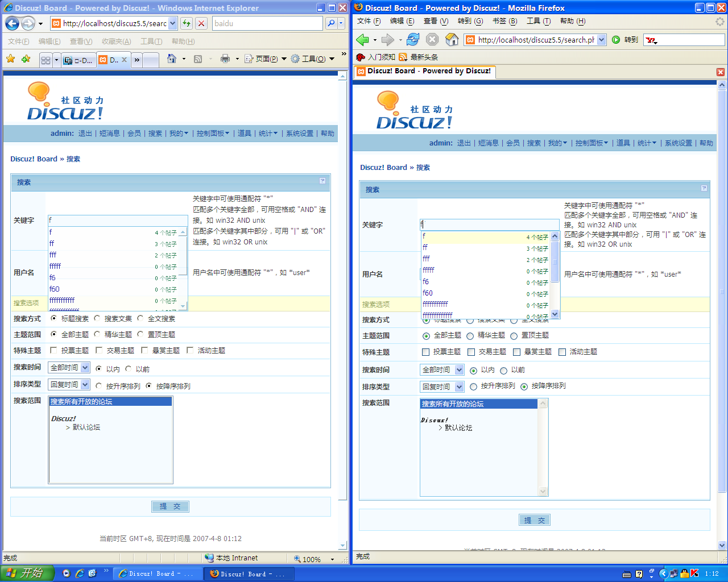The height and width of the screenshot is (582, 728).
Task: Open 页面(P) dropdown in Internet Explorer toolbar
Action: point(265,59)
